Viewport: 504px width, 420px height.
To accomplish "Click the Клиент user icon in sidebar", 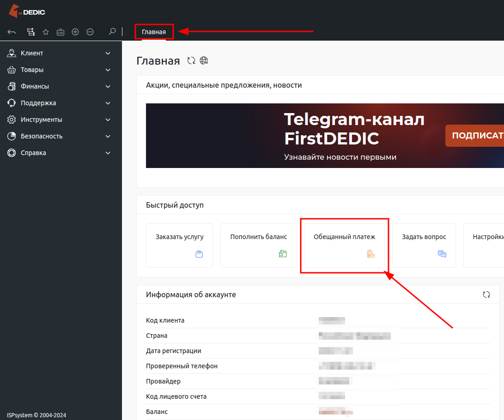I will (12, 53).
